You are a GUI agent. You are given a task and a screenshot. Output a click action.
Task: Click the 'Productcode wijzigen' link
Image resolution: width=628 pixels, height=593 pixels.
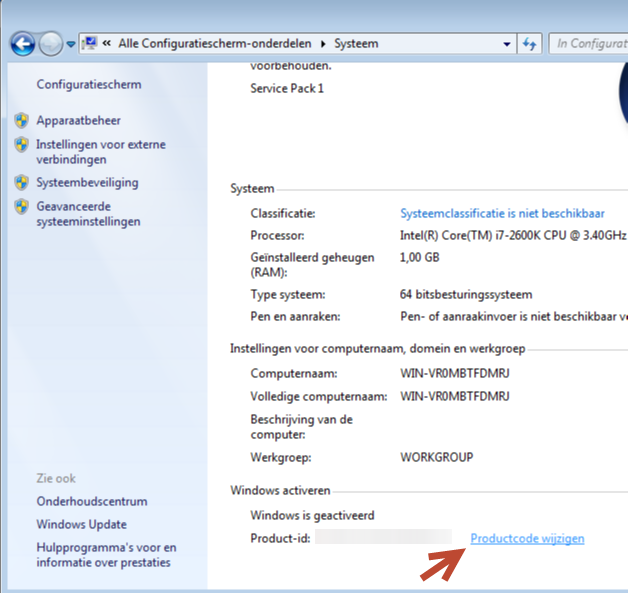(x=527, y=539)
